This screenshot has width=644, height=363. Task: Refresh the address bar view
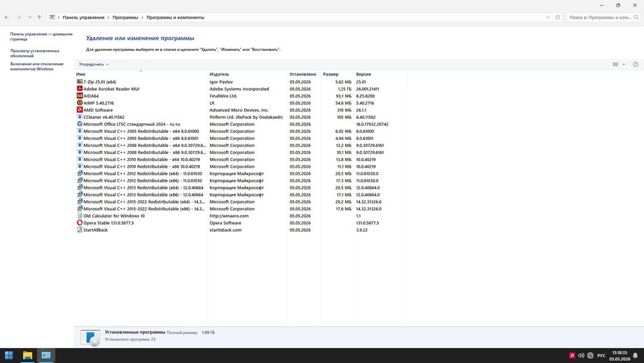pyautogui.click(x=558, y=17)
